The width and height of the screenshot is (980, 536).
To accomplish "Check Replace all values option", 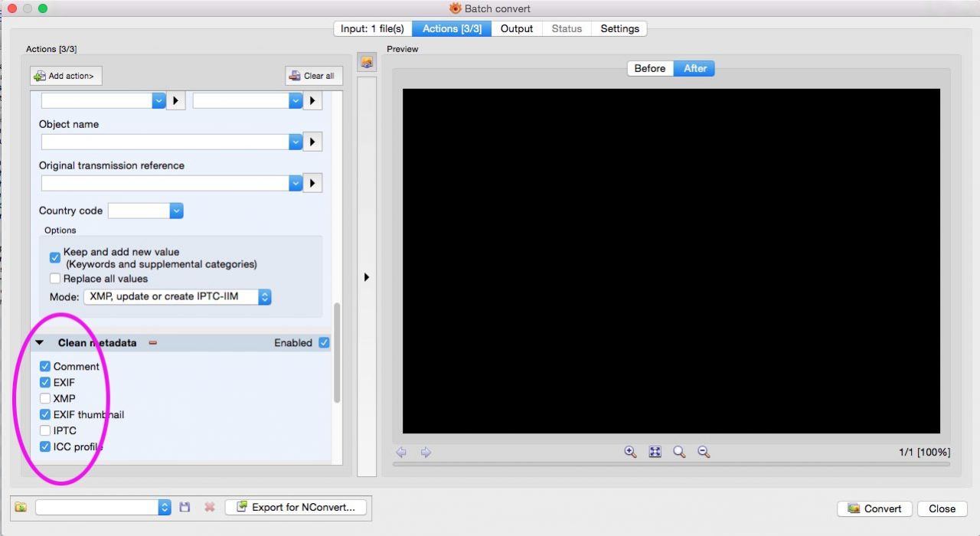I will coord(54,278).
